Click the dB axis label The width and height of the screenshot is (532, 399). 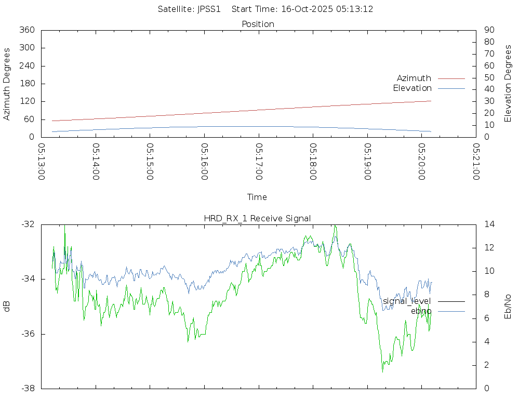7,307
